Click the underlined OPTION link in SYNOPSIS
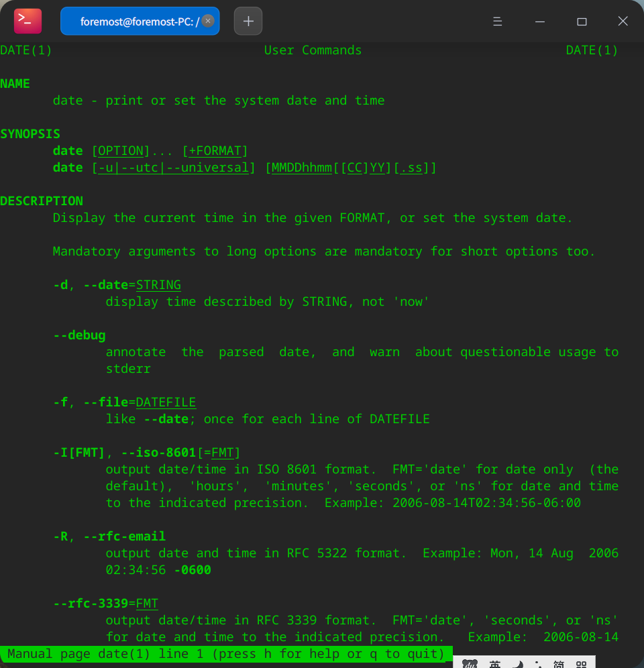 [121, 150]
